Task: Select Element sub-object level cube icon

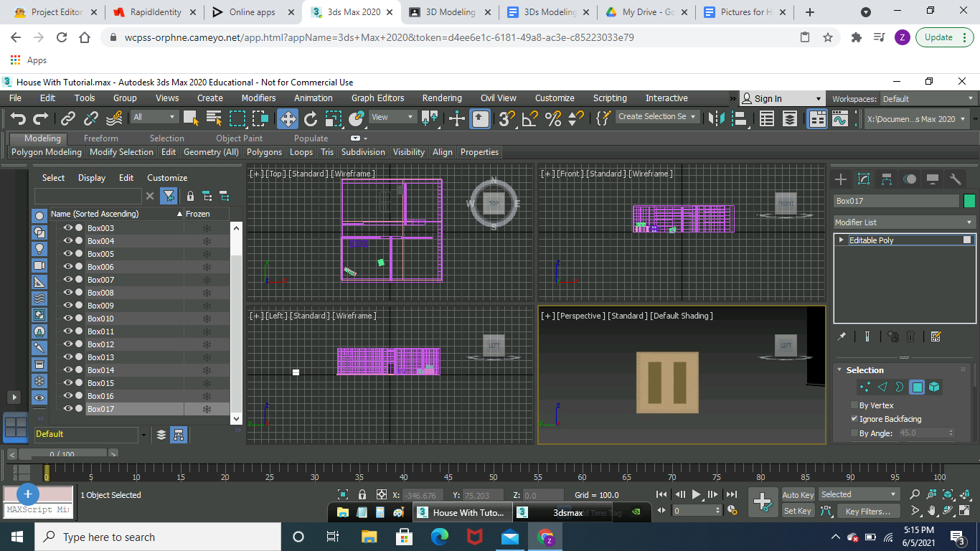Action: [934, 387]
